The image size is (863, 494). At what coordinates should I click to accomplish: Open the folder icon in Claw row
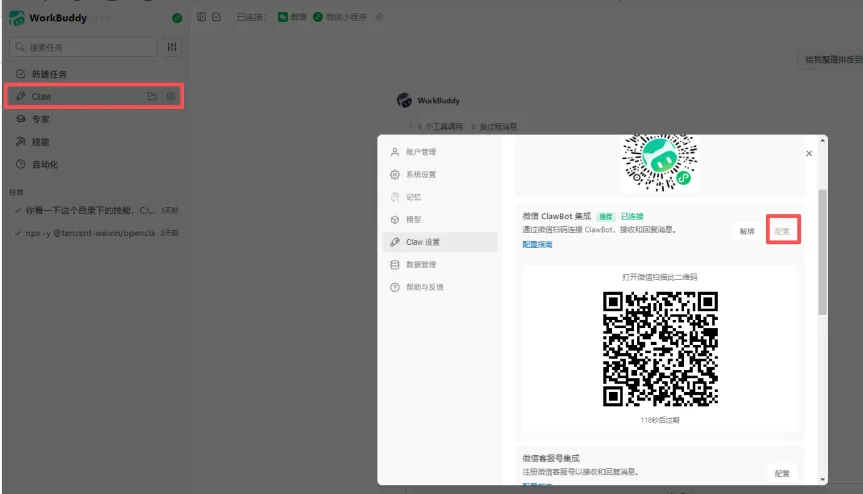(152, 96)
